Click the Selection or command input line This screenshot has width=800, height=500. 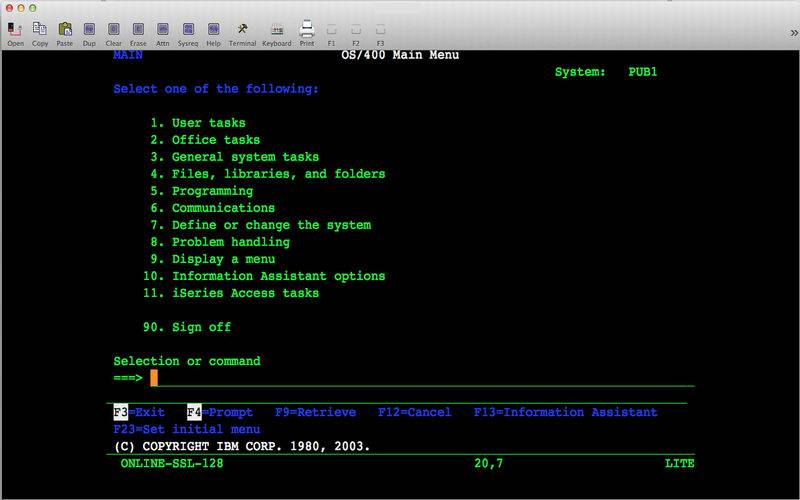422,378
